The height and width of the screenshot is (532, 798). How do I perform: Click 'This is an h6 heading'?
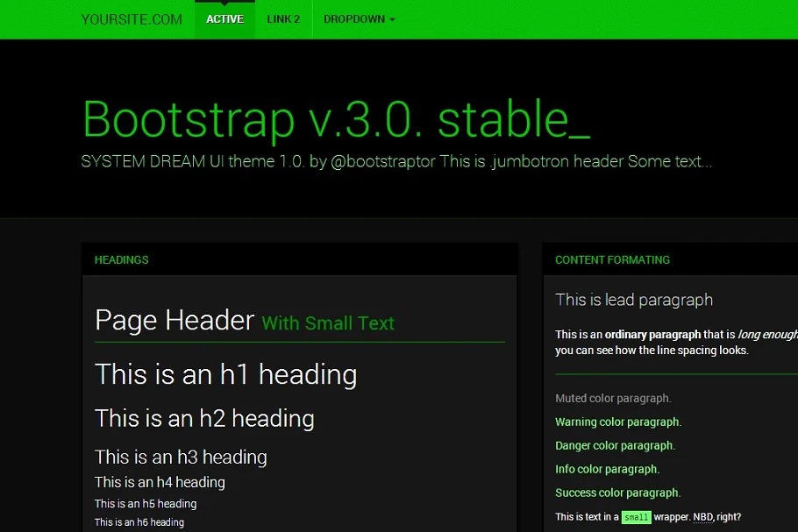point(139,522)
